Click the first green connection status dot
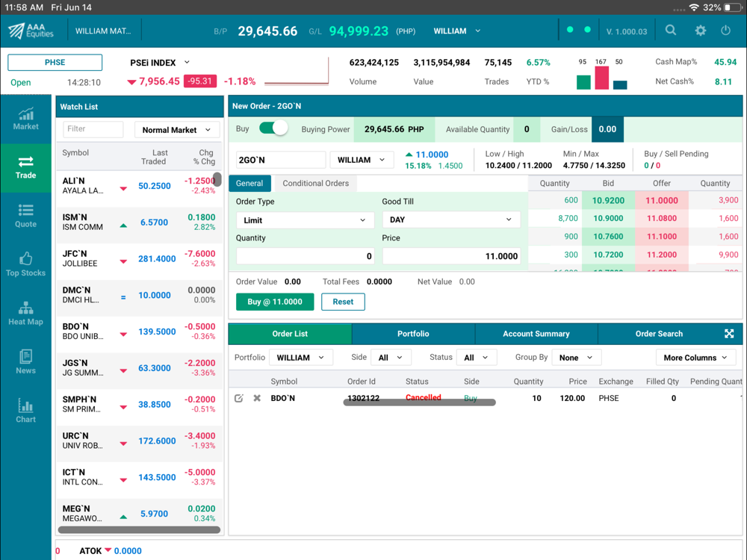Viewport: 747px width, 560px height. point(570,30)
